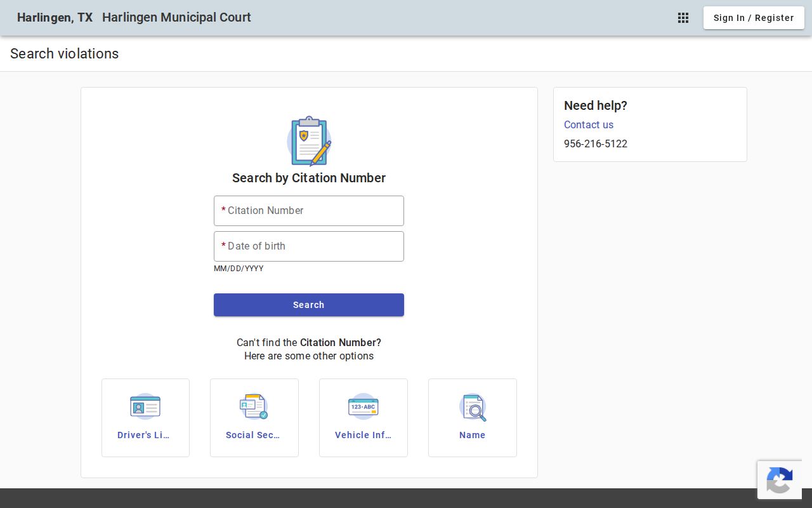Image resolution: width=812 pixels, height=508 pixels.
Task: Click the Search by Citation Number heading
Action: [309, 178]
